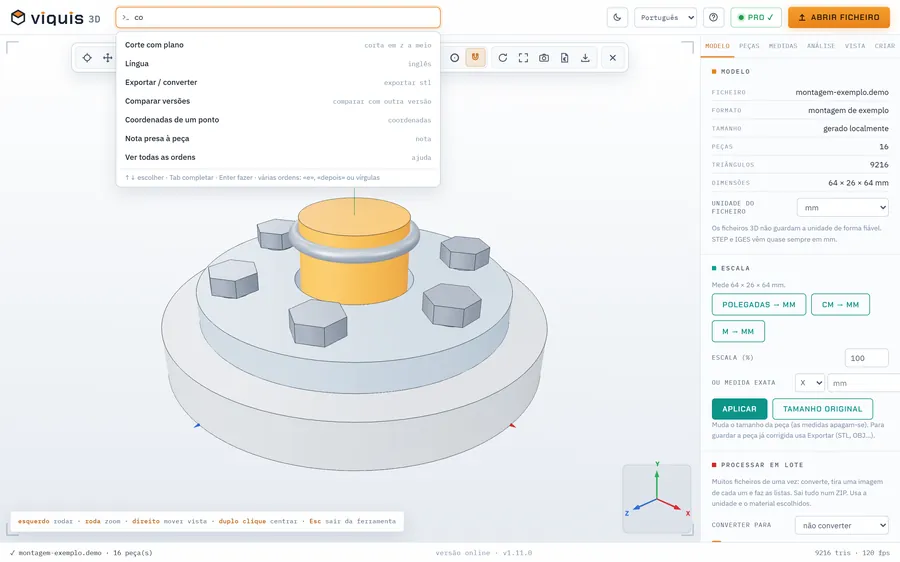
Task: Switch to the ANÁLISE tab
Action: [x=821, y=46]
